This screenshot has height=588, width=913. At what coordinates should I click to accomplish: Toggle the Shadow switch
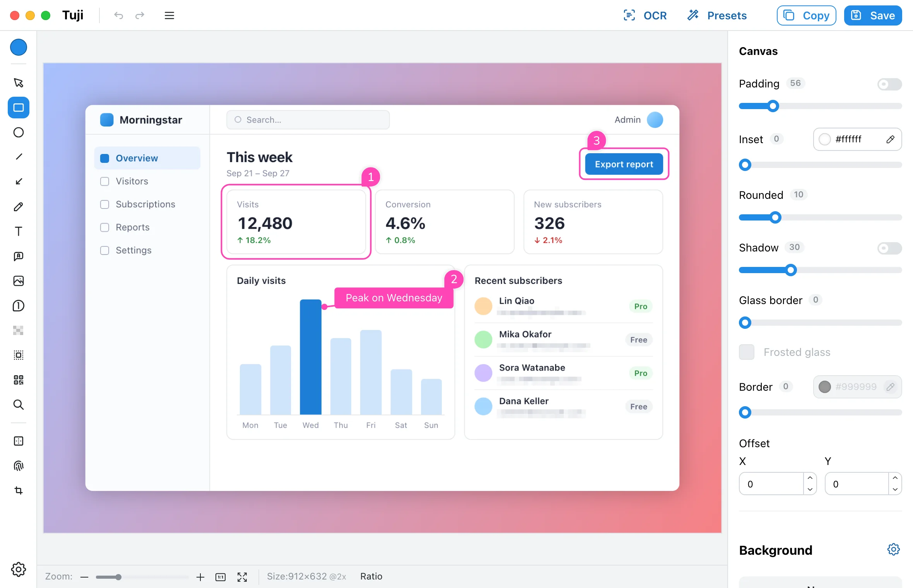(889, 248)
